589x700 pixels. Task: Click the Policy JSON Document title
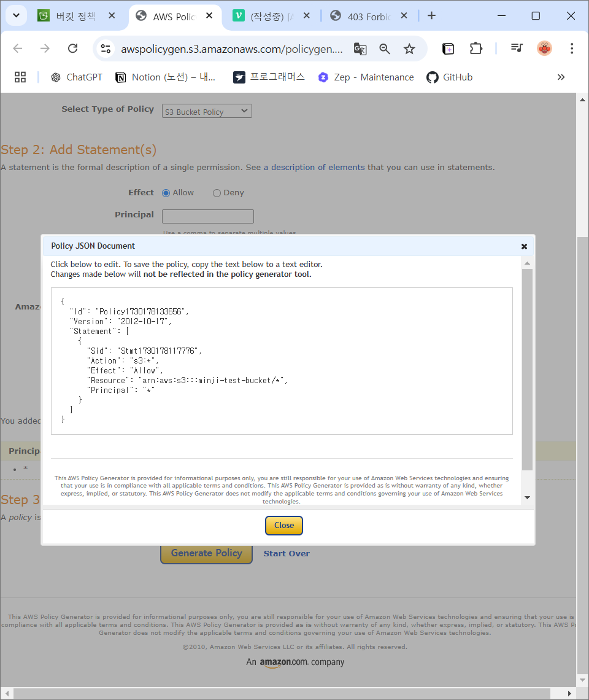93,246
